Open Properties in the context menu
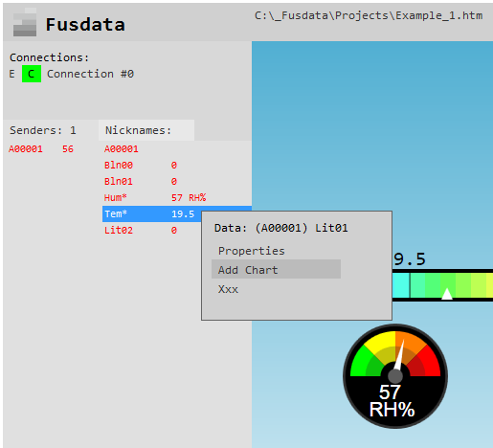Image resolution: width=493 pixels, height=448 pixels. coord(251,251)
